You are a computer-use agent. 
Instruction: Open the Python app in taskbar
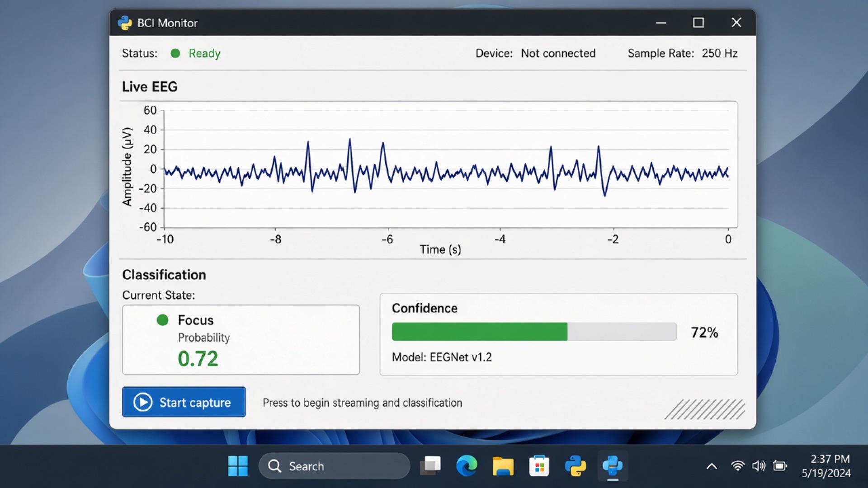tap(576, 466)
